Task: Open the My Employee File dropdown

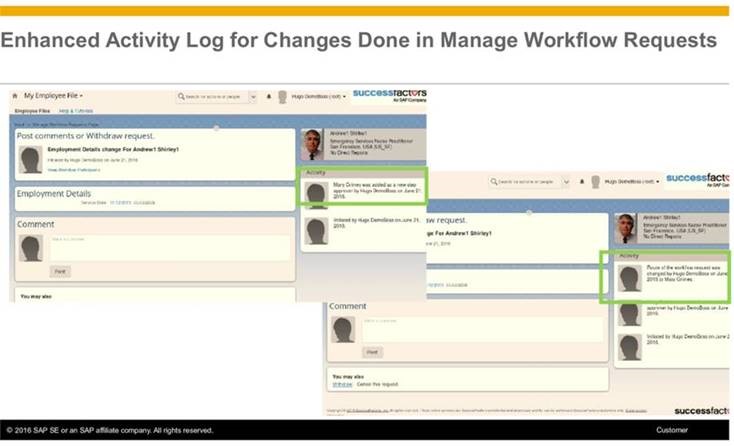Action: point(53,95)
